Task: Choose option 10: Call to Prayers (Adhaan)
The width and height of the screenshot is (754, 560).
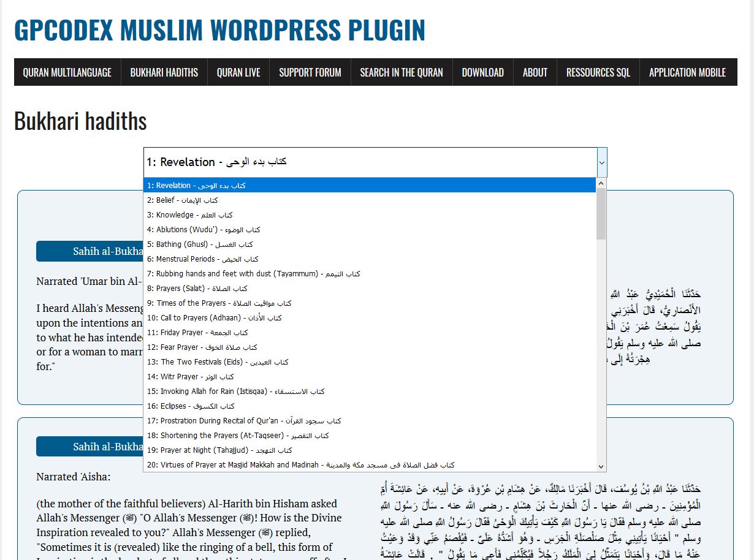Action: tap(370, 317)
